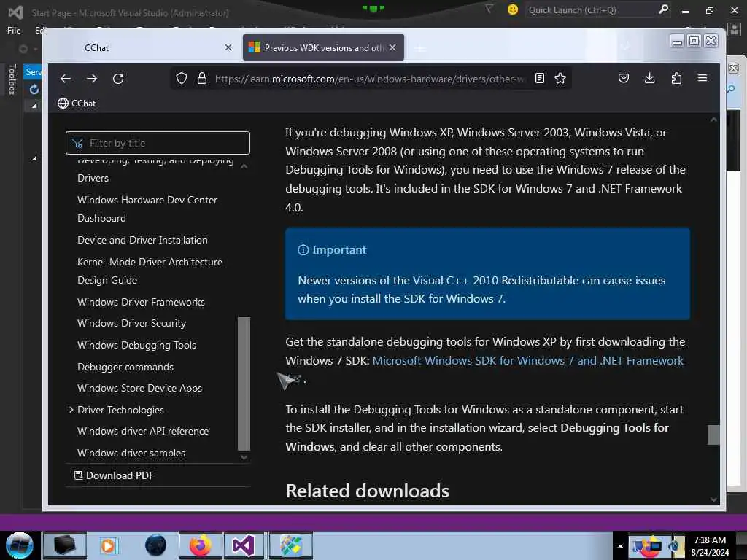
Task: Click page scrollbar up arrow
Action: tap(713, 120)
